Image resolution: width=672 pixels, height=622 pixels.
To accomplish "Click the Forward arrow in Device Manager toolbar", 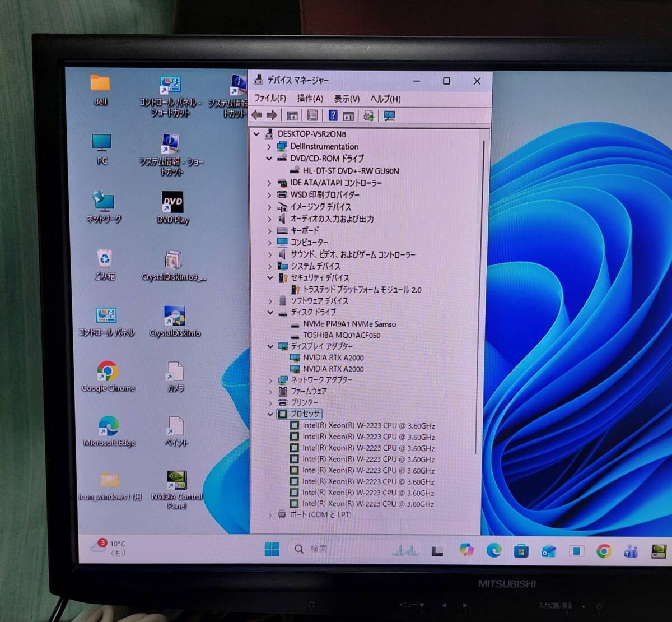I will pos(272,115).
